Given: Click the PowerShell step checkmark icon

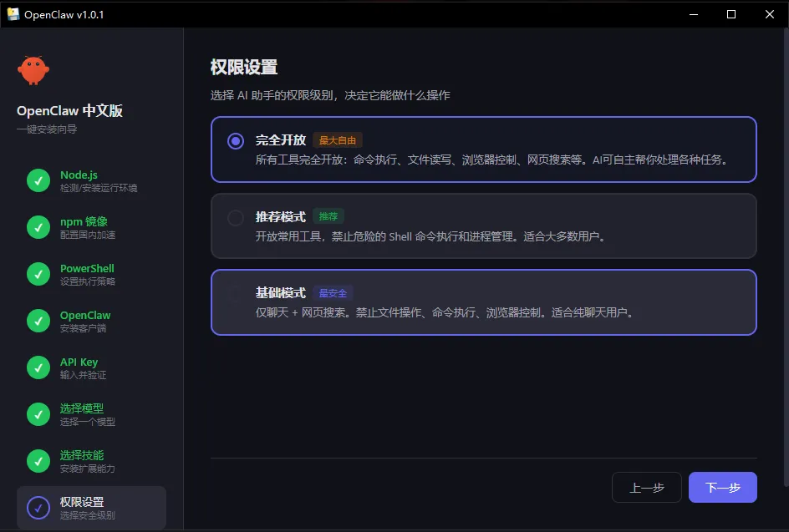Looking at the screenshot, I should point(38,274).
